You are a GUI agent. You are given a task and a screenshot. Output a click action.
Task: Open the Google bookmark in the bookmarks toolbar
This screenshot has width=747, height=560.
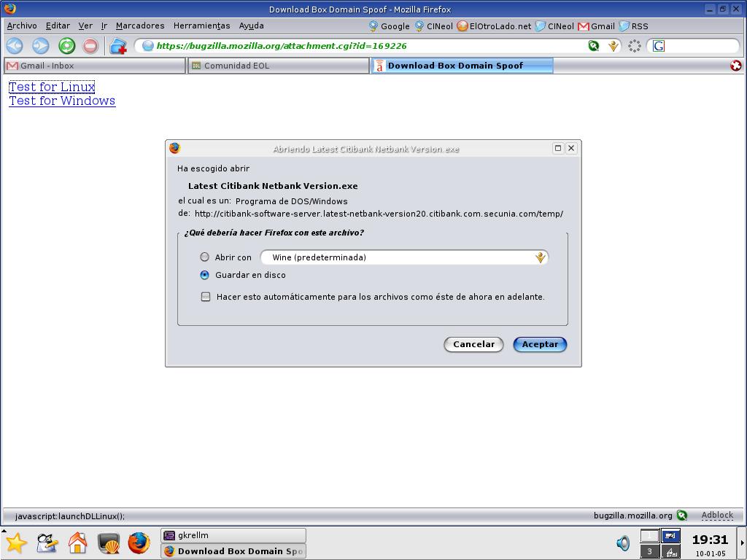[x=390, y=26]
